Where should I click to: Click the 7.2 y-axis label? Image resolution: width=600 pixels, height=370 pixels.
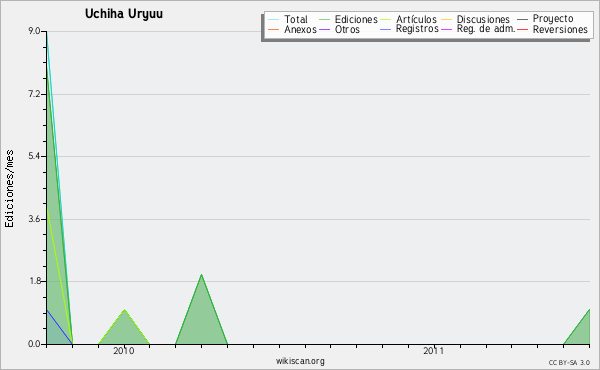(x=34, y=94)
